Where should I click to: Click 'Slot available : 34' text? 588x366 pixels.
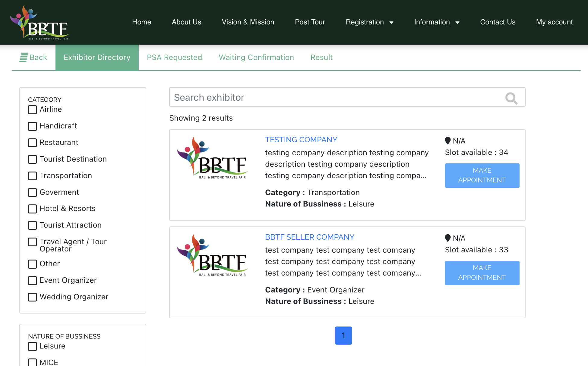click(x=476, y=152)
